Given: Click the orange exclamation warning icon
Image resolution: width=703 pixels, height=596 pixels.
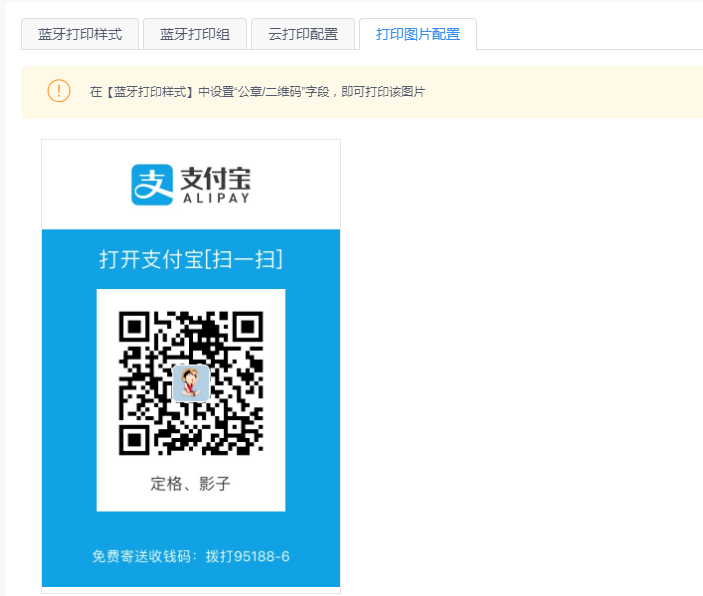Looking at the screenshot, I should coord(59,91).
